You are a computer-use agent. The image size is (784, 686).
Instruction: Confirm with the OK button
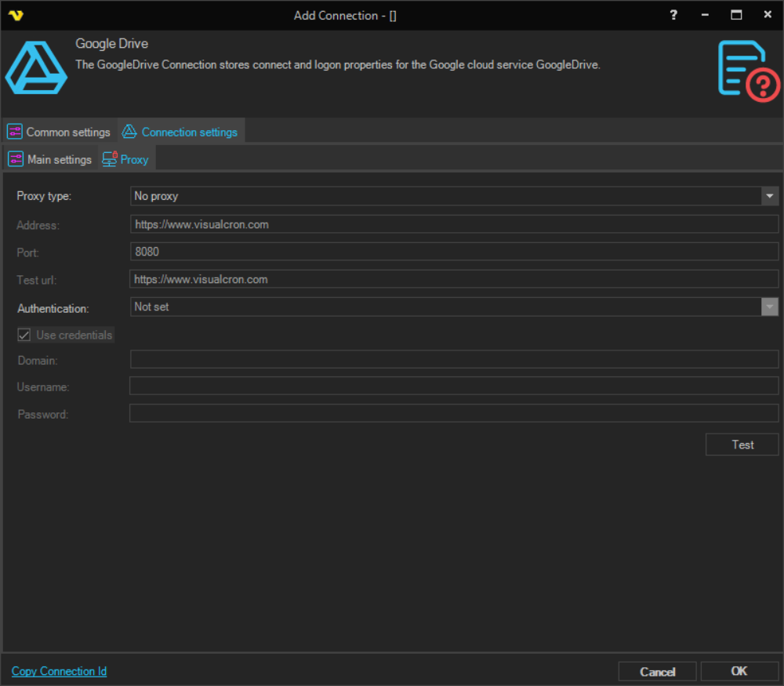pyautogui.click(x=739, y=671)
